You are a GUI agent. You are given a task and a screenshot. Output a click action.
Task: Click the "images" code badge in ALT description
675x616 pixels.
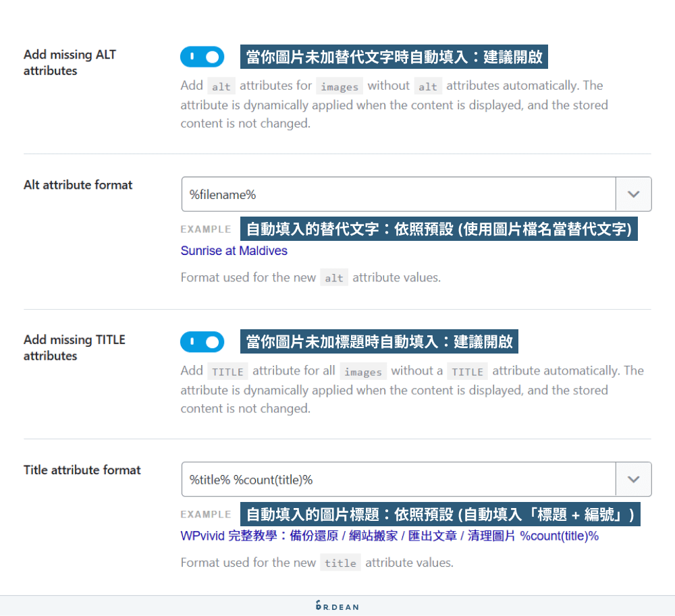click(x=340, y=86)
